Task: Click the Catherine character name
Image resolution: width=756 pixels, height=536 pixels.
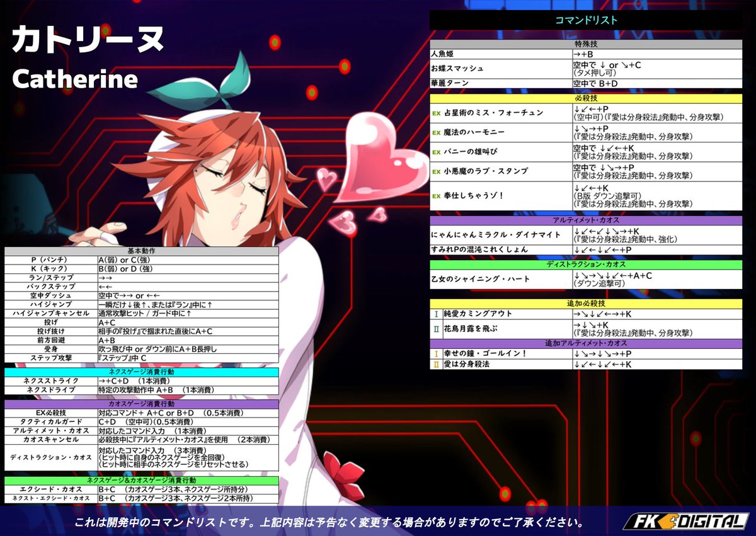Action: (x=74, y=80)
